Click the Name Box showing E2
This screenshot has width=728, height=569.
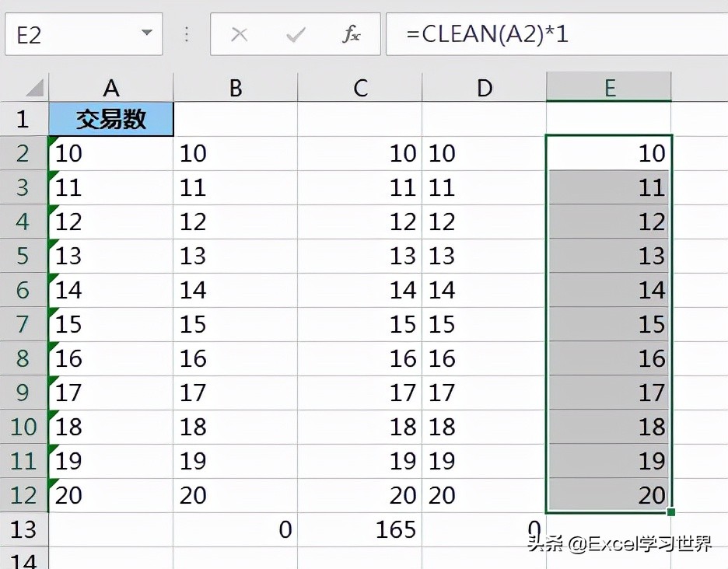coord(84,34)
